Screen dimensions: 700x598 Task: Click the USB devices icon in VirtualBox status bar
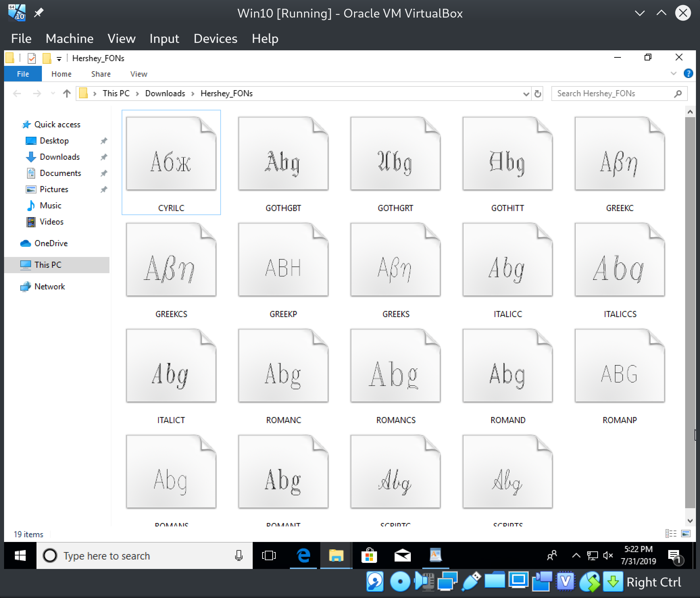471,581
